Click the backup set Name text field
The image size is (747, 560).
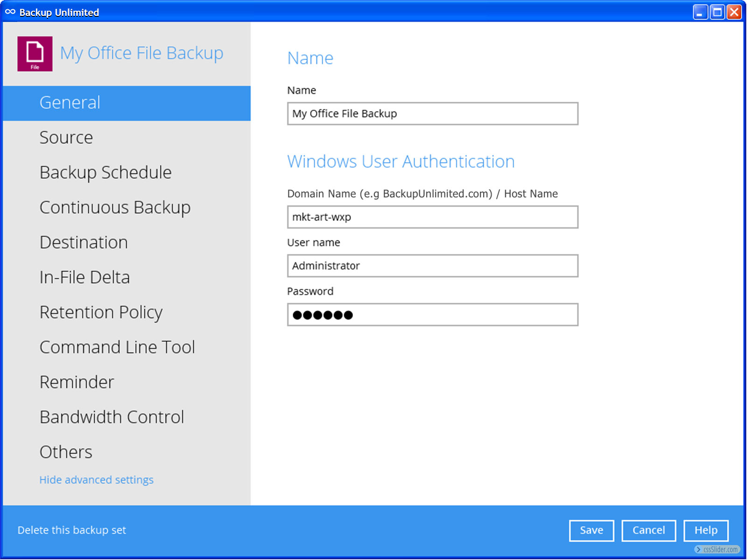click(x=432, y=114)
